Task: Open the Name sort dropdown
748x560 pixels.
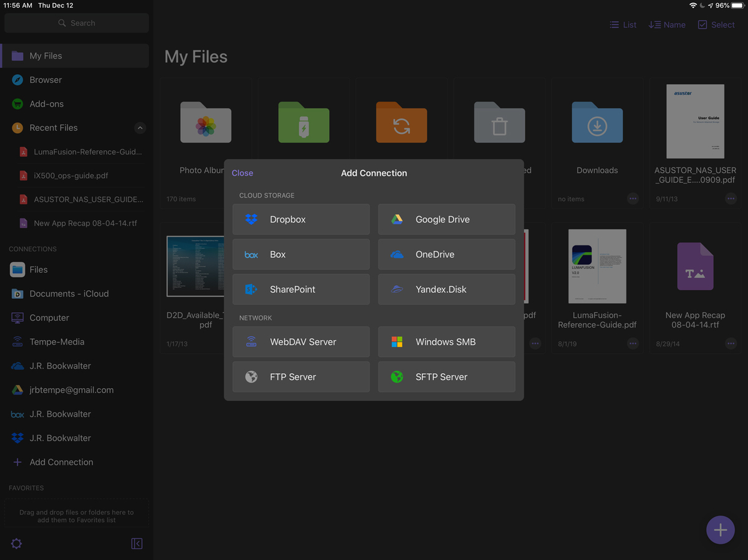Action: (667, 25)
